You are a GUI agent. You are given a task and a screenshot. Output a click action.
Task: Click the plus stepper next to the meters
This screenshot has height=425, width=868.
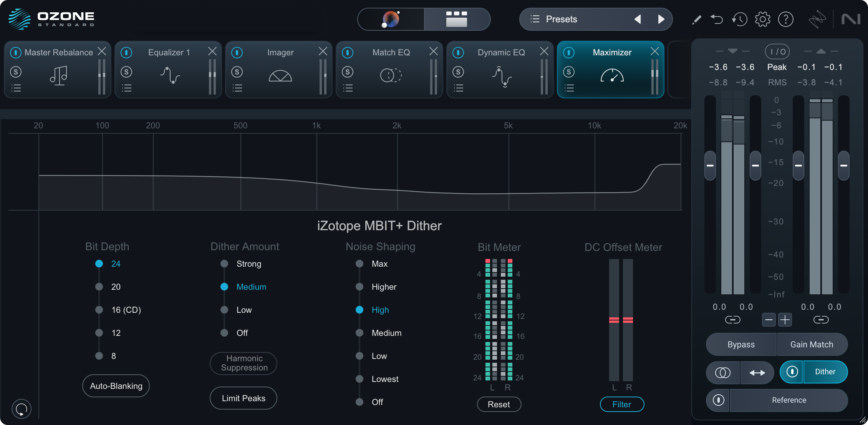[785, 320]
